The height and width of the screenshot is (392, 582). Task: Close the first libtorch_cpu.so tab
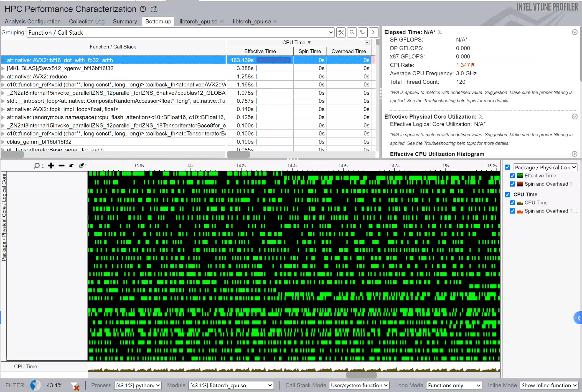point(222,21)
